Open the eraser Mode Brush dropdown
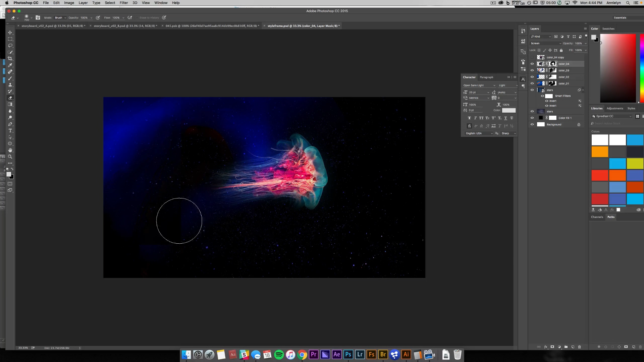This screenshot has width=644, height=362. pyautogui.click(x=60, y=18)
